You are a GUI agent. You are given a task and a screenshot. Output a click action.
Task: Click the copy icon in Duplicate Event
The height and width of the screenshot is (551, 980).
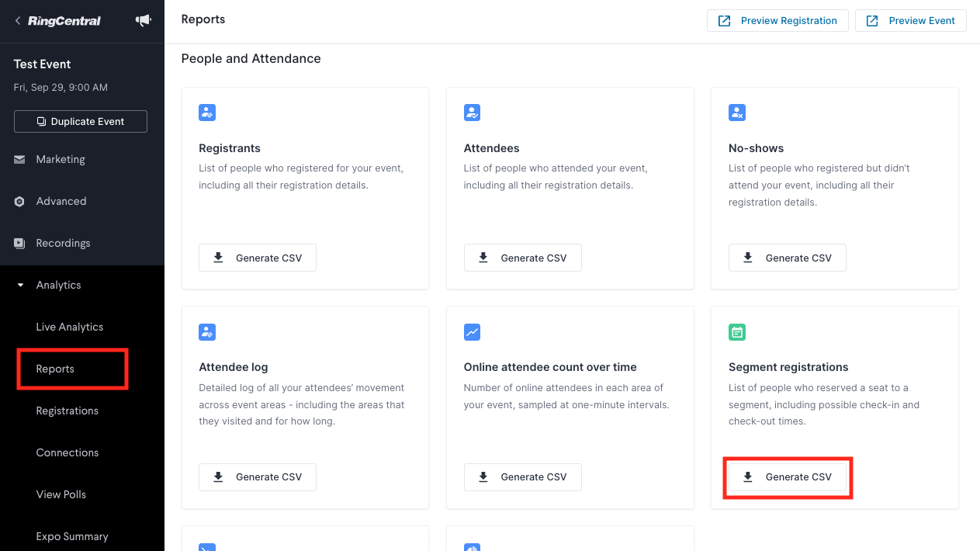pyautogui.click(x=41, y=122)
